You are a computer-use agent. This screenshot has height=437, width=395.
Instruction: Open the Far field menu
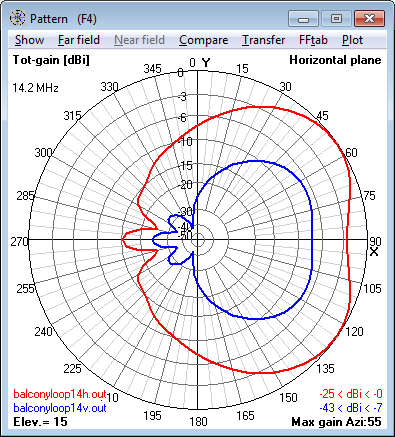pos(79,40)
